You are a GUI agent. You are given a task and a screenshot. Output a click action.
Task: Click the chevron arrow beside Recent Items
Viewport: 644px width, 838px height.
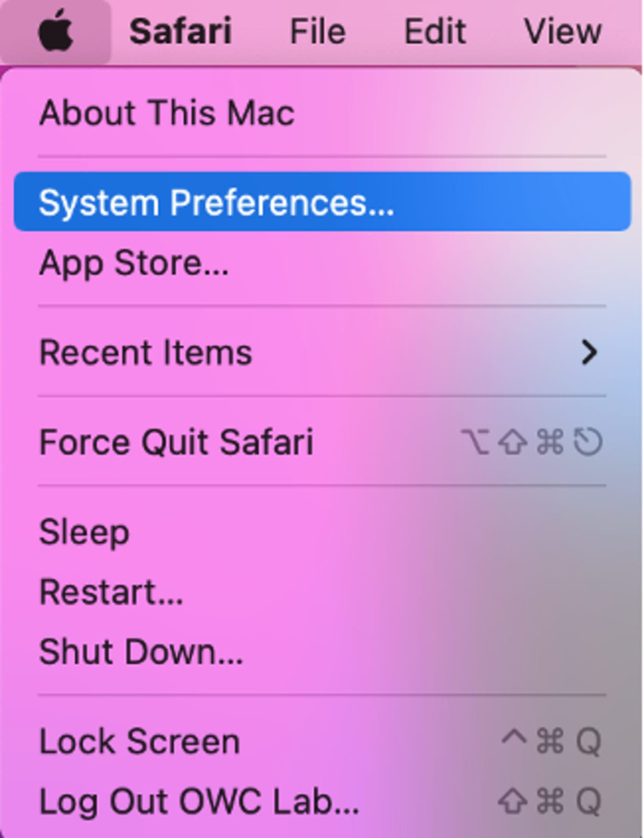coord(590,353)
